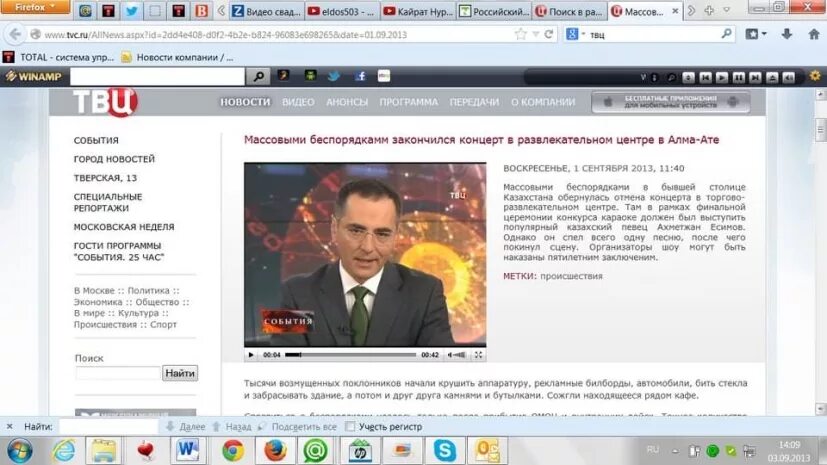Click the Winamp toolbar search magnifier button
The height and width of the screenshot is (465, 827).
point(258,76)
